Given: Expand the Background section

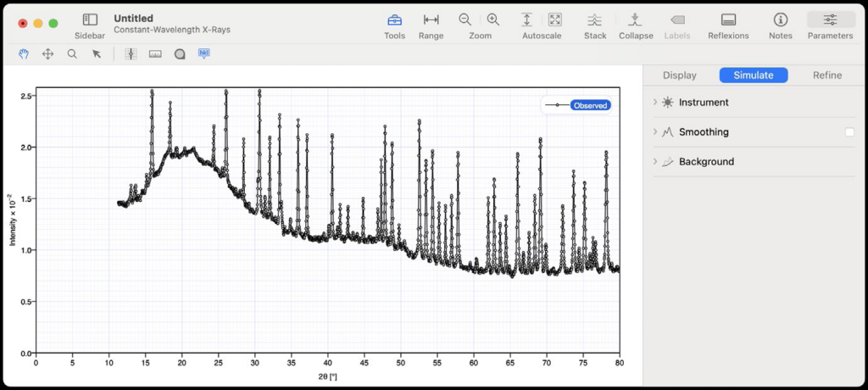Looking at the screenshot, I should [655, 162].
